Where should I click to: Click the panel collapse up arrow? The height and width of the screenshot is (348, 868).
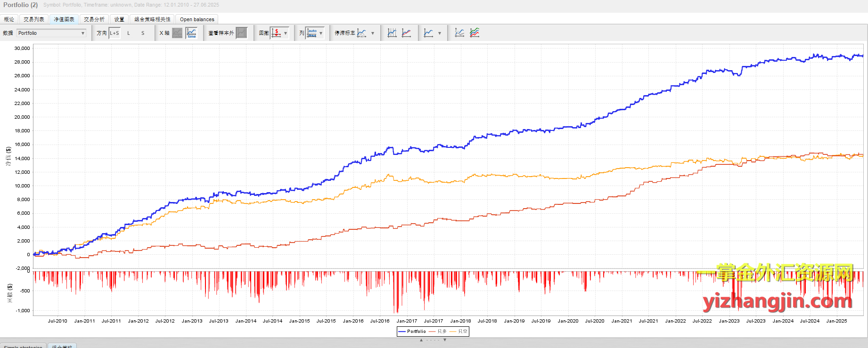(421, 340)
